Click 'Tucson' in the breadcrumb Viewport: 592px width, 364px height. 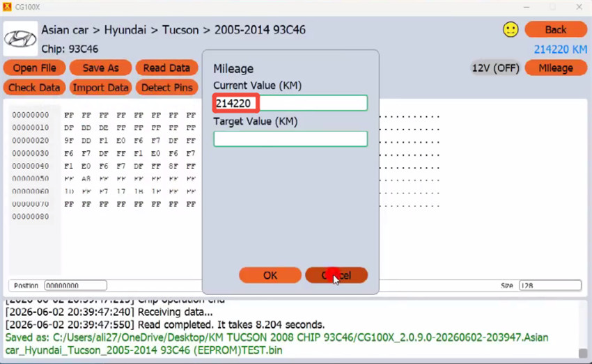click(180, 30)
